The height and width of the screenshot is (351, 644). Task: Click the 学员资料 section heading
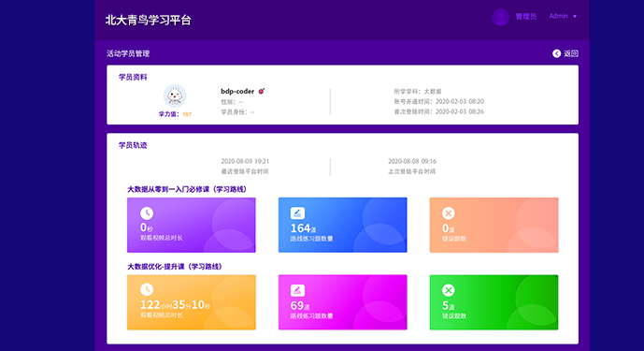(x=133, y=78)
